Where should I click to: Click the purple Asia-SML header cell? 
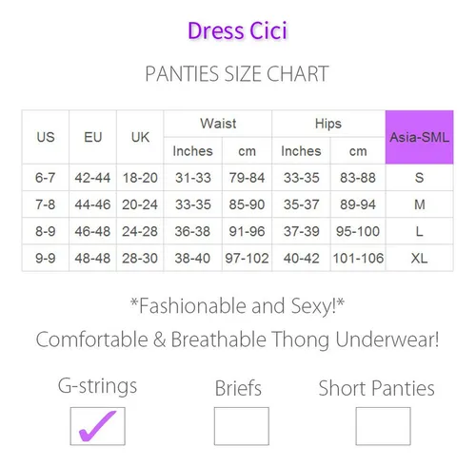tap(419, 137)
